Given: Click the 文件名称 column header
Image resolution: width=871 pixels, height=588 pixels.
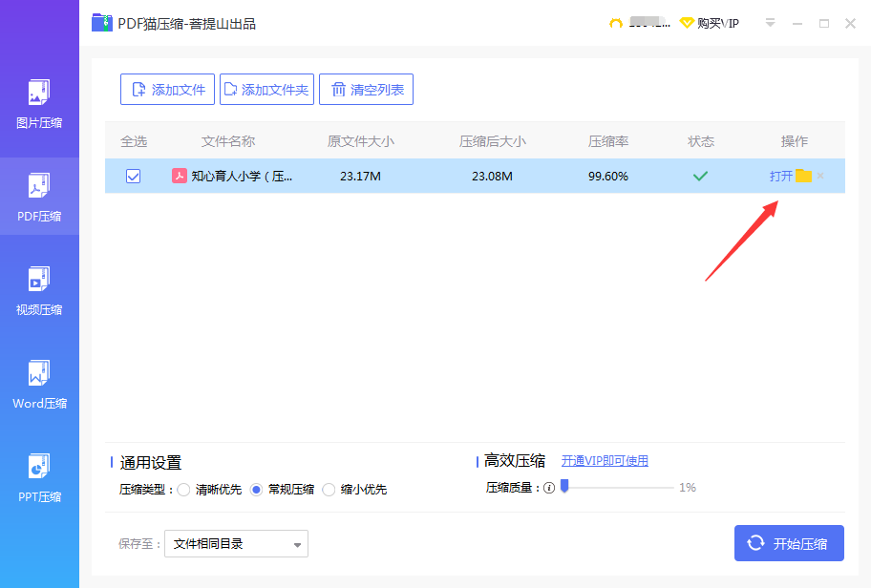Looking at the screenshot, I should tap(227, 141).
